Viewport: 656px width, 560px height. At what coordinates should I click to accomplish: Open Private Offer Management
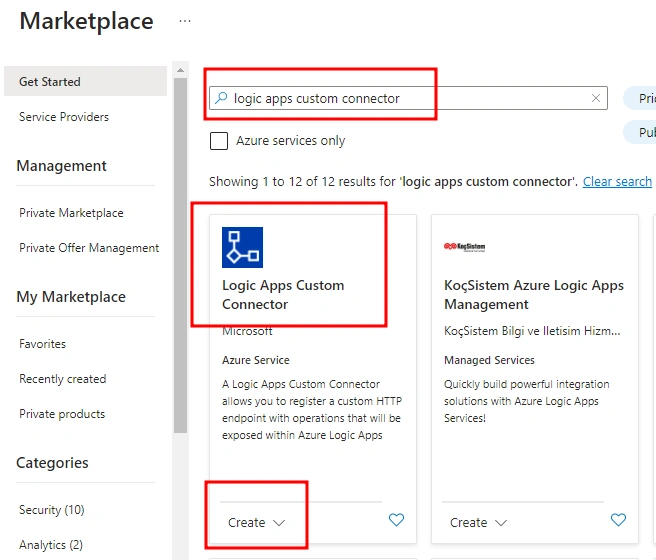tap(89, 248)
